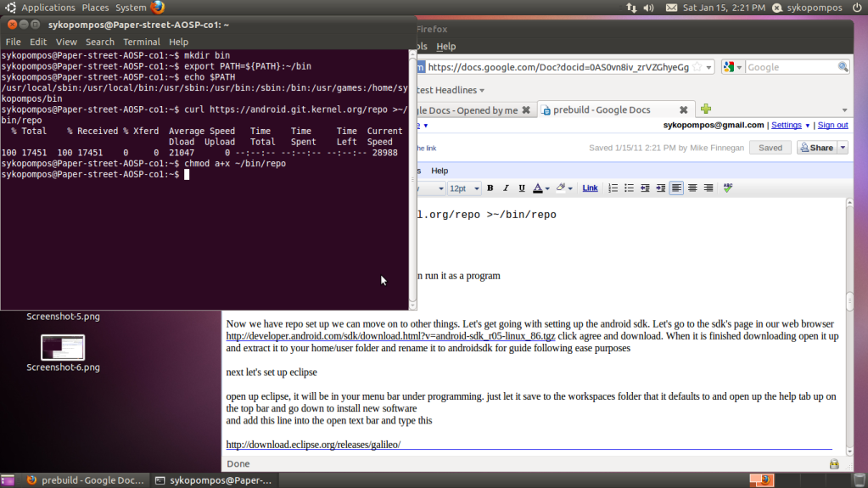The image size is (868, 488).
Task: Toggle underline formatting in Docs toolbar
Action: click(522, 188)
